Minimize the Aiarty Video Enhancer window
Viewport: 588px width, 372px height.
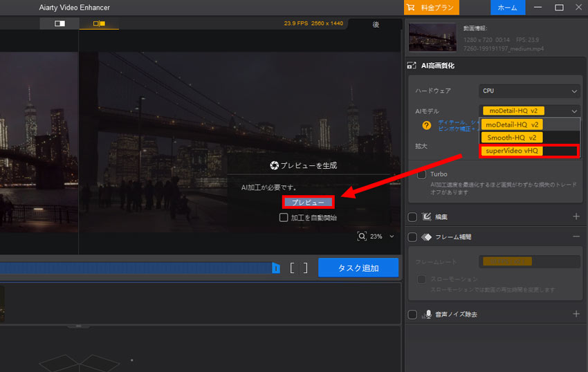(x=538, y=7)
